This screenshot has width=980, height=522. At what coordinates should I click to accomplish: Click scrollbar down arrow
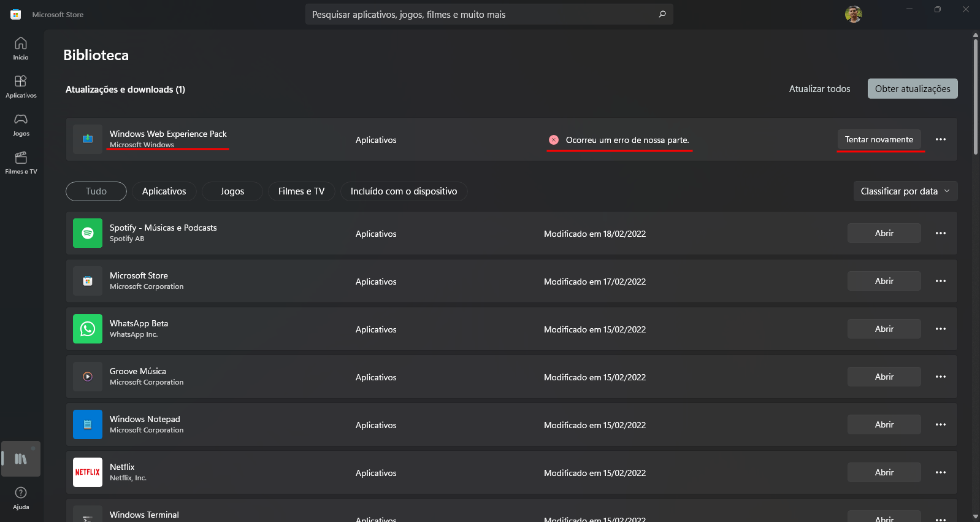pos(975,516)
